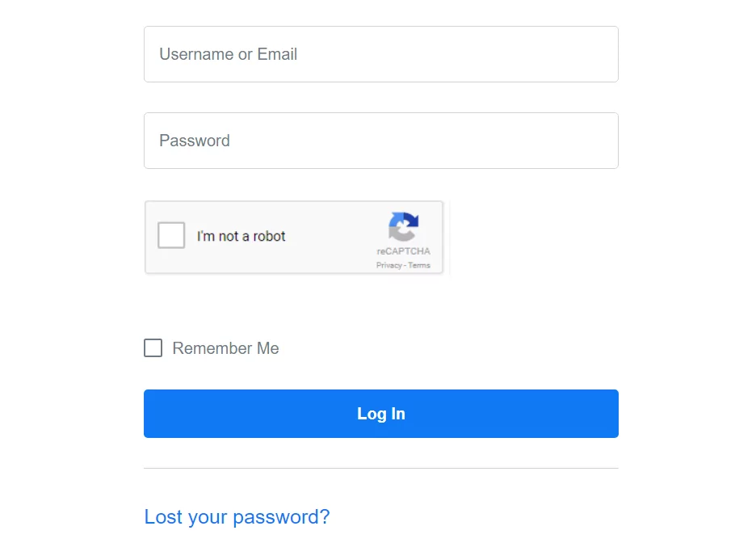The height and width of the screenshot is (543, 756).
Task: Submit the login form with Log In
Action: 381,414
